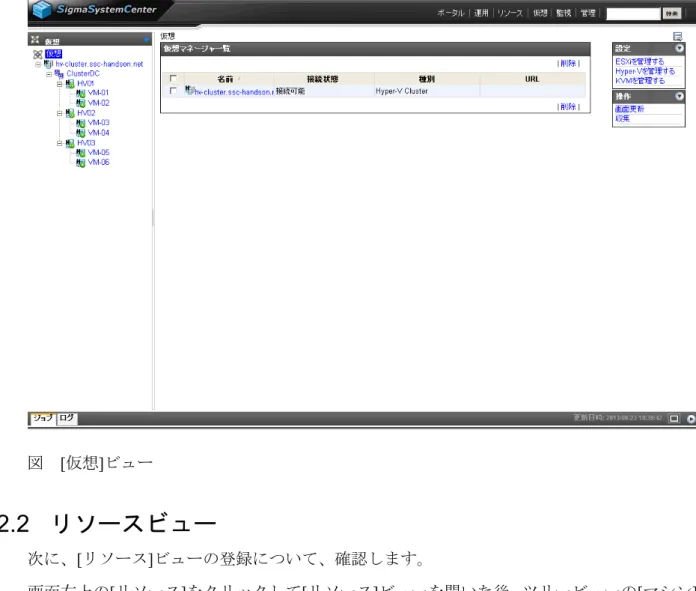Click the ClusterDC datacenter icon
696x591 pixels.
[59, 74]
